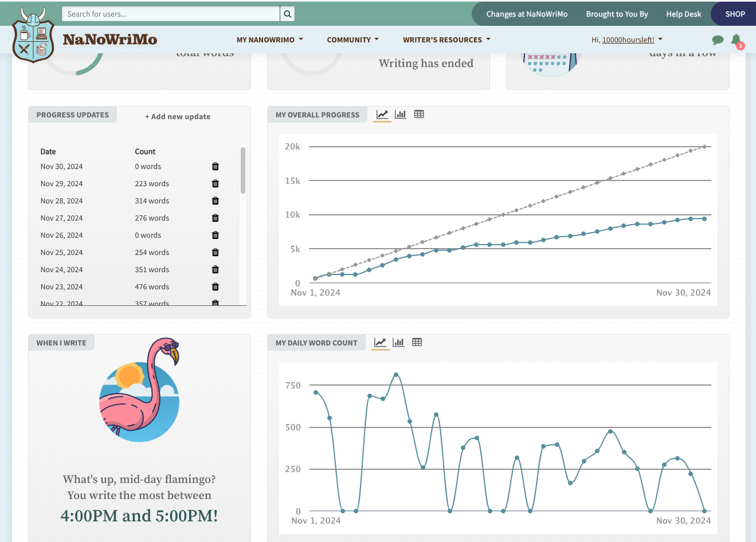
Task: Select the 223 words count
Action: click(x=152, y=183)
